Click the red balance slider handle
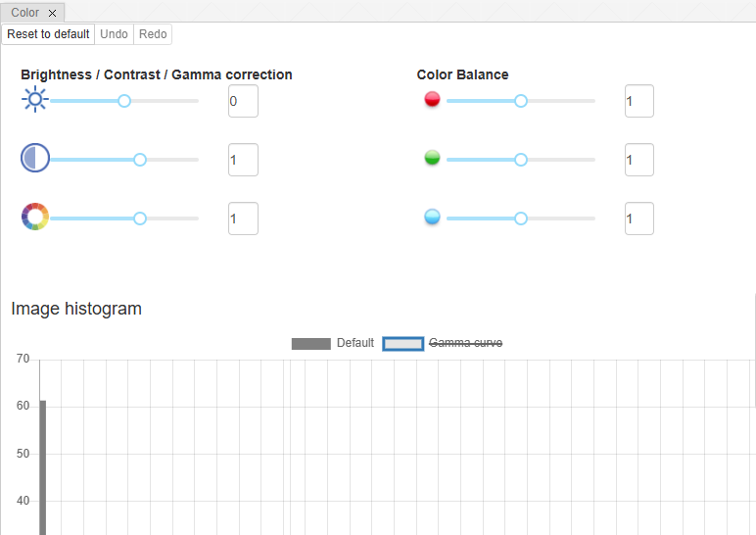Screen dimensions: 756x535 pyautogui.click(x=521, y=101)
